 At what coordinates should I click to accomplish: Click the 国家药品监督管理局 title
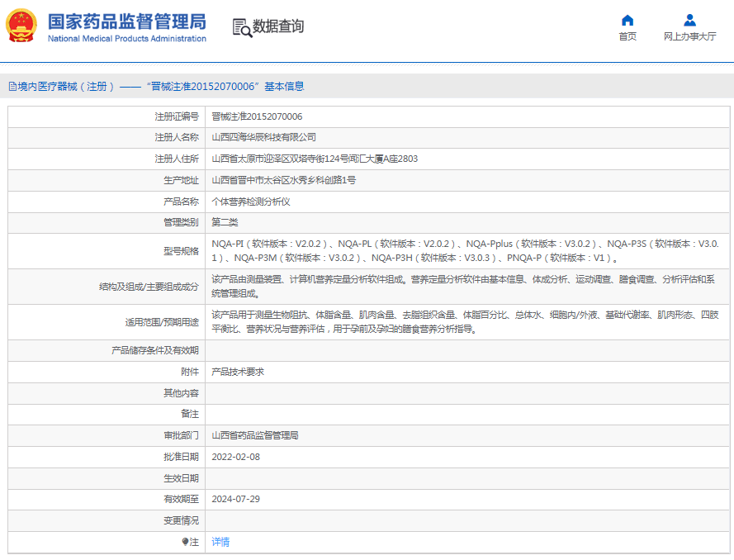click(127, 21)
